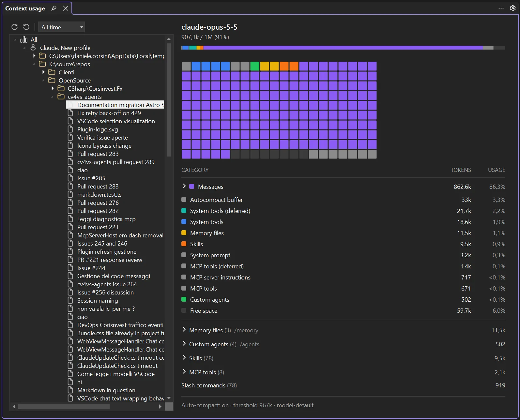Click the refresh icon in the toolbar
The height and width of the screenshot is (420, 520).
(14, 27)
